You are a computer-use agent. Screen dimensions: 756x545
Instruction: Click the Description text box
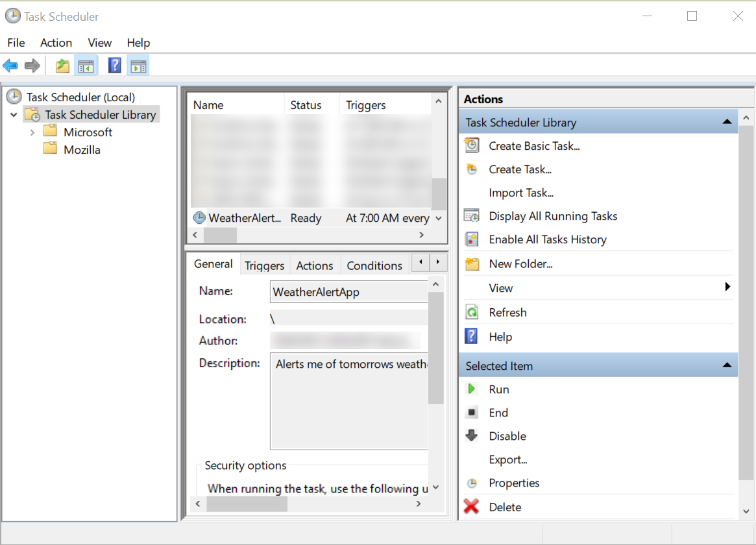click(x=348, y=402)
